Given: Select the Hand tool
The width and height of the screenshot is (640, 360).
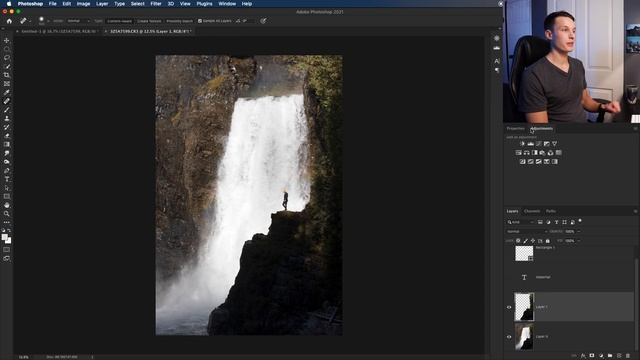Looking at the screenshot, I should [7, 205].
